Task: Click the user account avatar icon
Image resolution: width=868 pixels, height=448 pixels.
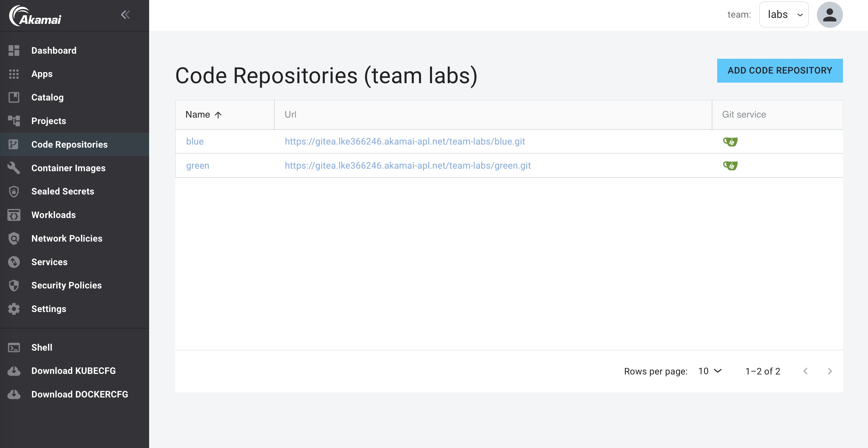Action: [x=829, y=15]
